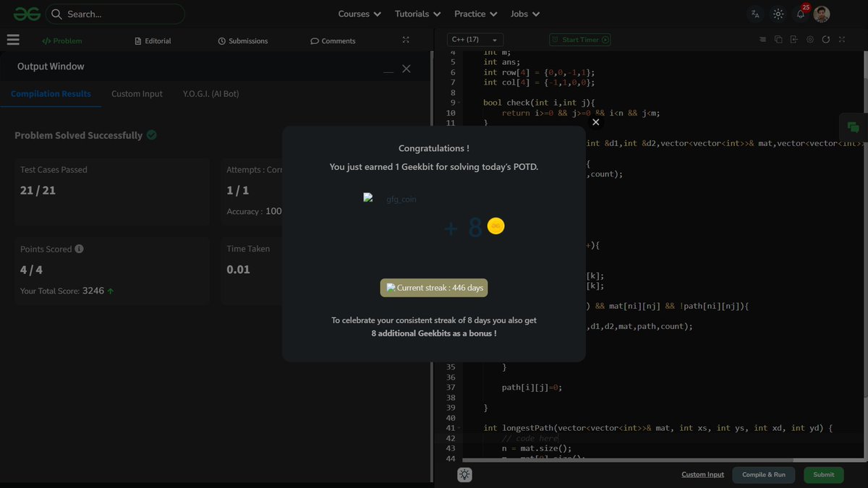Open the C++ (17) language dropdown

pyautogui.click(x=475, y=40)
